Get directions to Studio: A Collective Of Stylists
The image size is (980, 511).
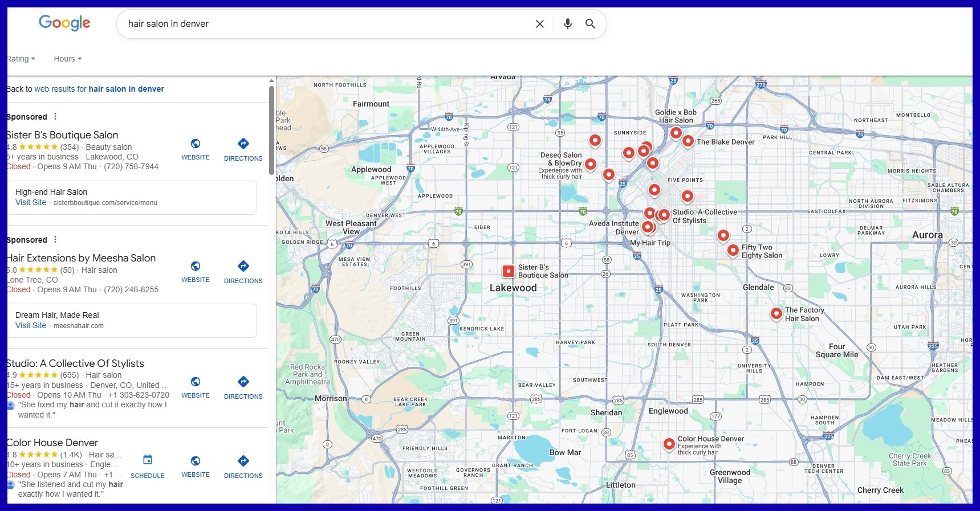[x=243, y=387]
